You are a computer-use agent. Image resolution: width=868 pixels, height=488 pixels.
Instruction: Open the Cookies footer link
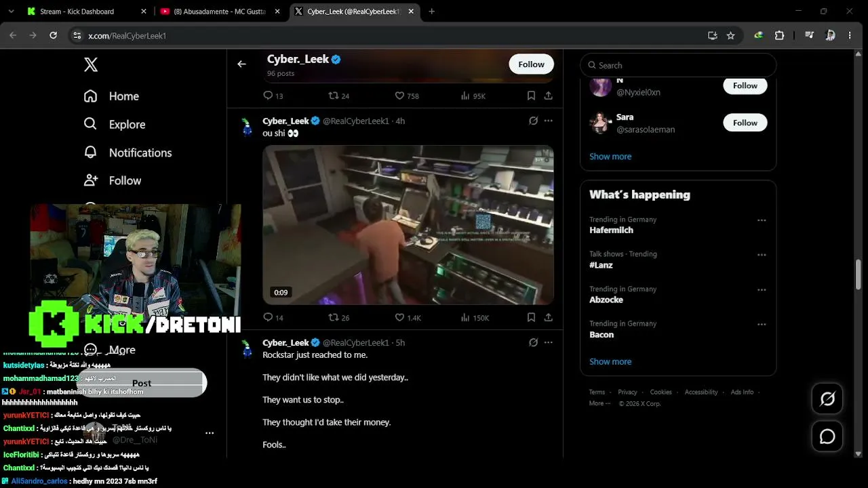(660, 392)
